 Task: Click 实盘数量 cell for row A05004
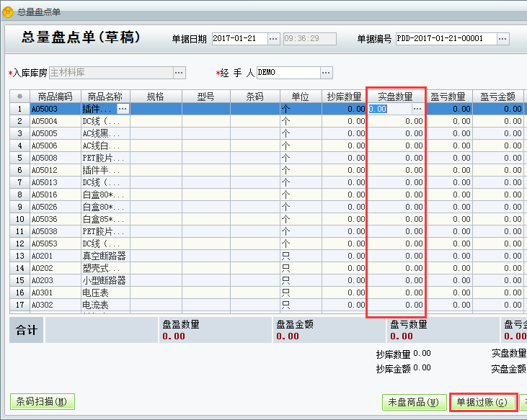pyautogui.click(x=396, y=121)
